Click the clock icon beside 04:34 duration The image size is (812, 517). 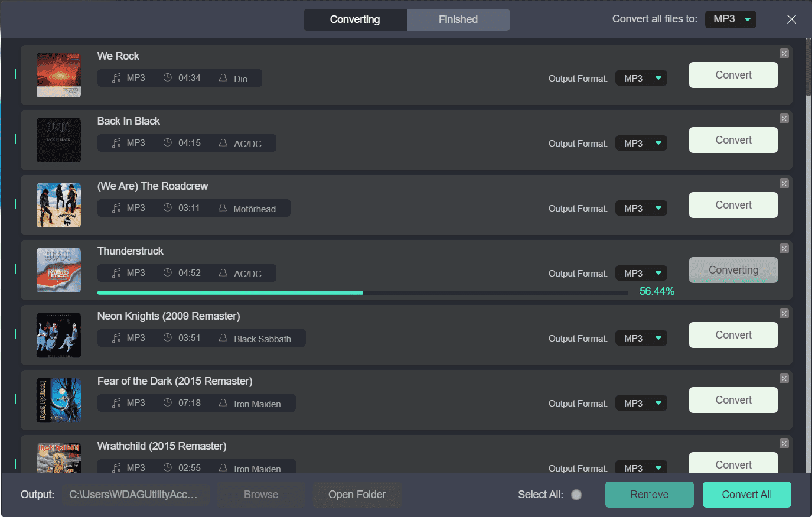click(168, 78)
